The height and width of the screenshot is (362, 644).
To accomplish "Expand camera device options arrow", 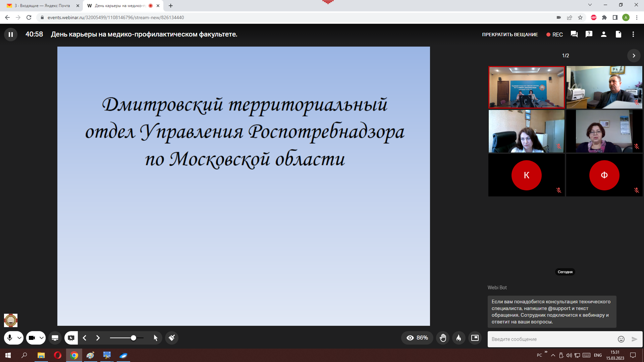I will click(x=42, y=338).
